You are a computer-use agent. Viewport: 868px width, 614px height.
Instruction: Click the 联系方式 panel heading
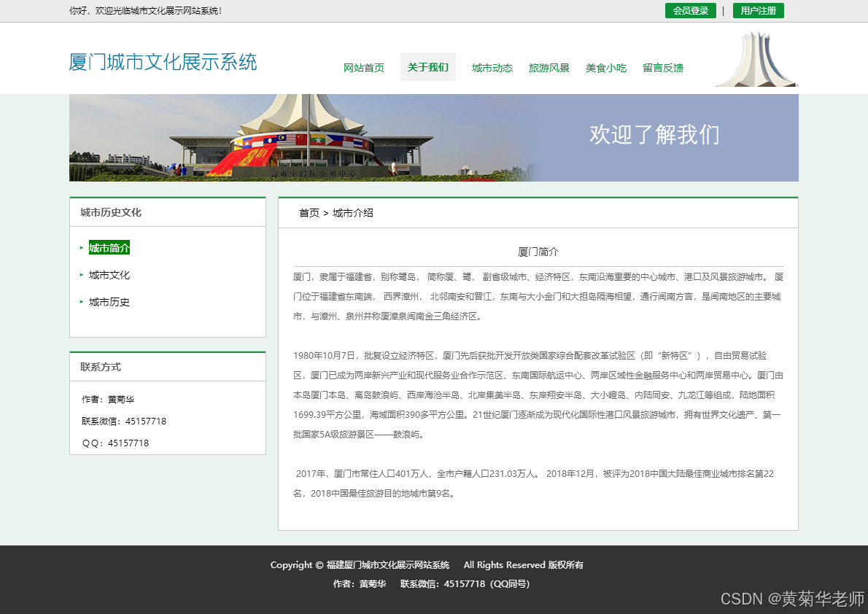[x=100, y=367]
